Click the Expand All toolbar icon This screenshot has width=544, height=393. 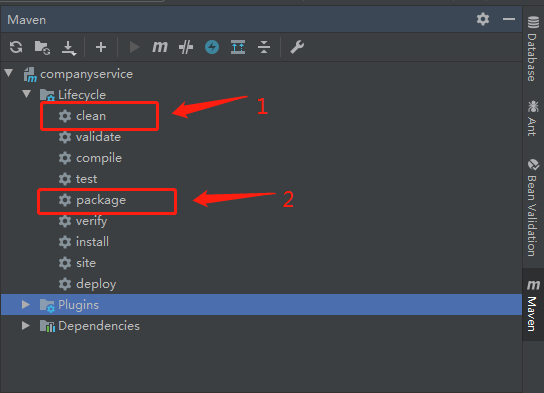(x=238, y=47)
